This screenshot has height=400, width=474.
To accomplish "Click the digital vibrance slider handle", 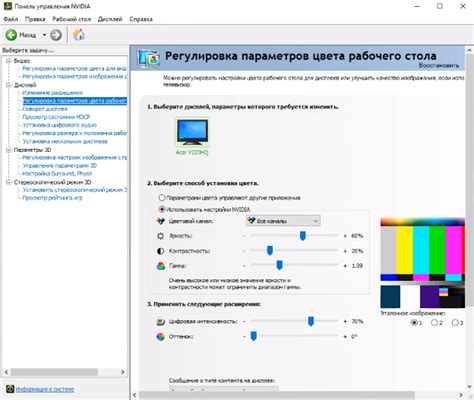I will coord(311,321).
